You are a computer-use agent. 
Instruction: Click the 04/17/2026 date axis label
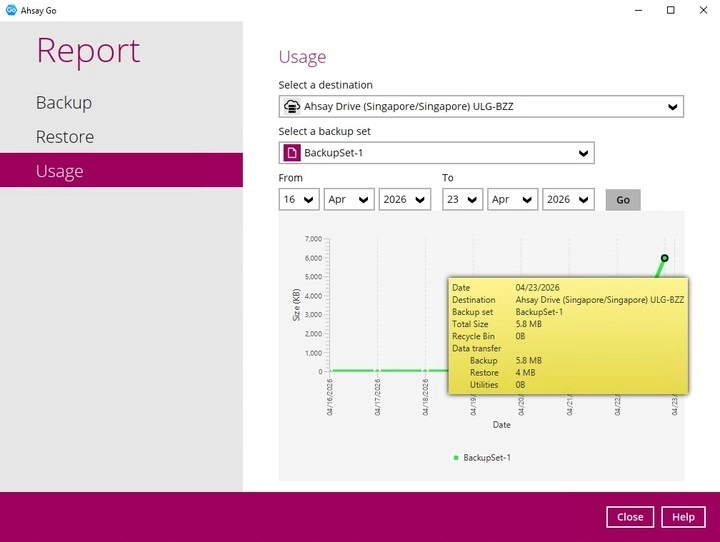(x=377, y=397)
